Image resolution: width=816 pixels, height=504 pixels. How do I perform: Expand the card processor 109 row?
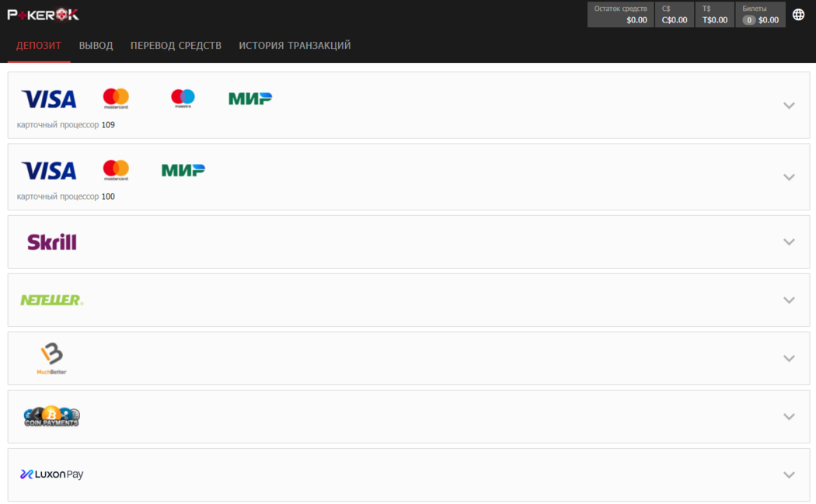click(x=789, y=106)
